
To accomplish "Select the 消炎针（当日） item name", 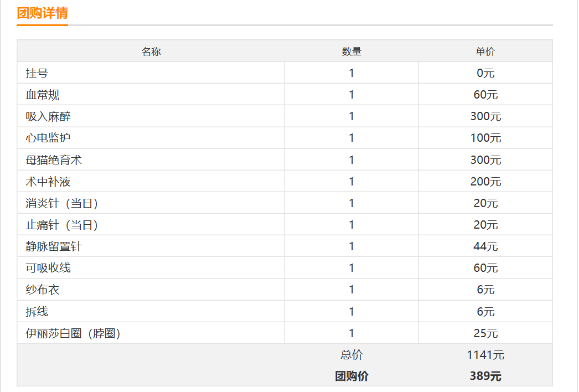I will 61,203.
